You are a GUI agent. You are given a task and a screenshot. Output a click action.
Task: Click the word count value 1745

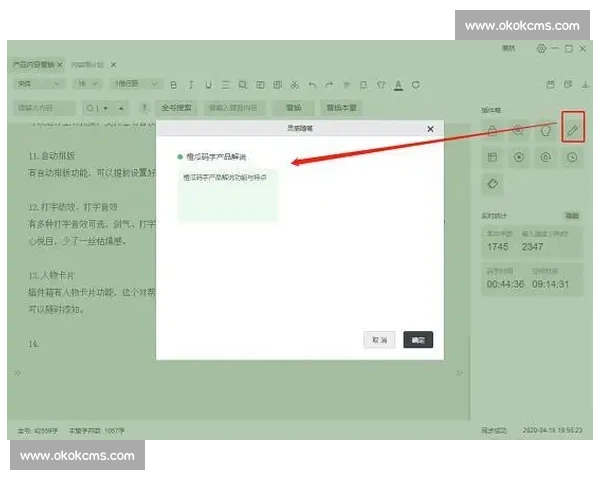coord(497,247)
